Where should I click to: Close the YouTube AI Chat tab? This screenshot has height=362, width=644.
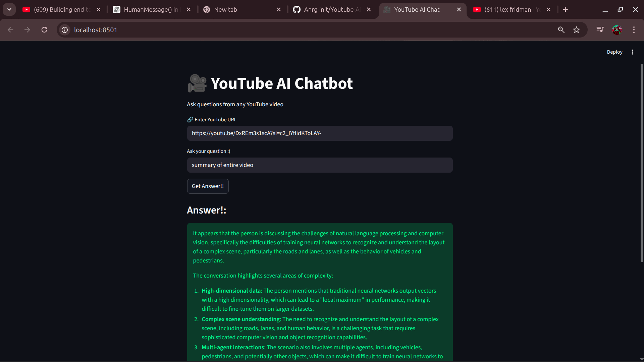(x=459, y=10)
